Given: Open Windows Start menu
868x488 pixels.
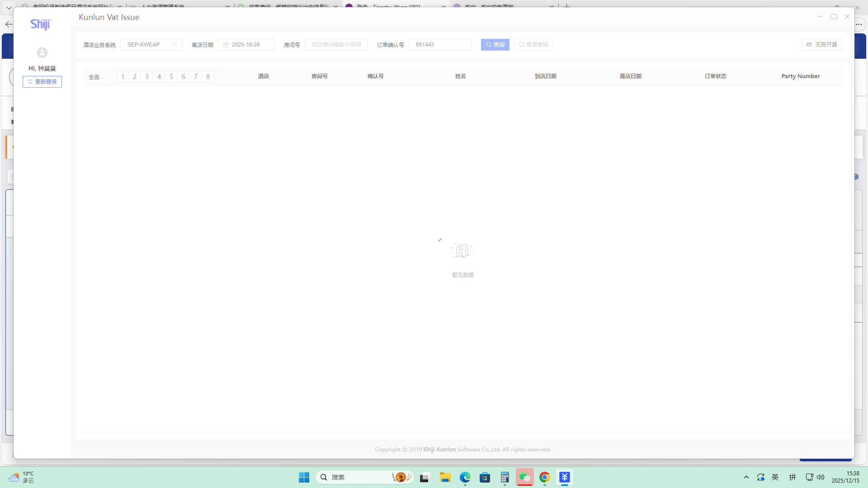Looking at the screenshot, I should [304, 477].
